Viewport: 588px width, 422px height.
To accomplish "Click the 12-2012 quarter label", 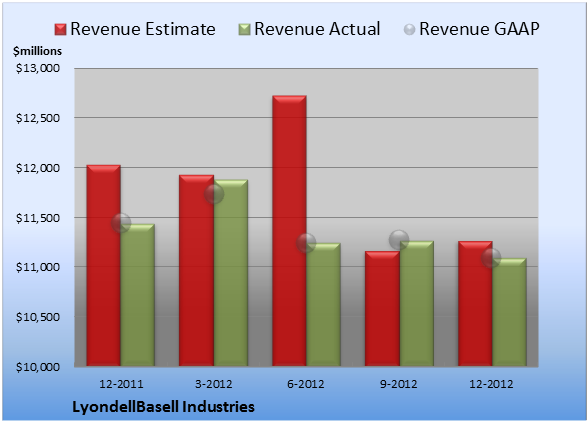I will coord(491,384).
